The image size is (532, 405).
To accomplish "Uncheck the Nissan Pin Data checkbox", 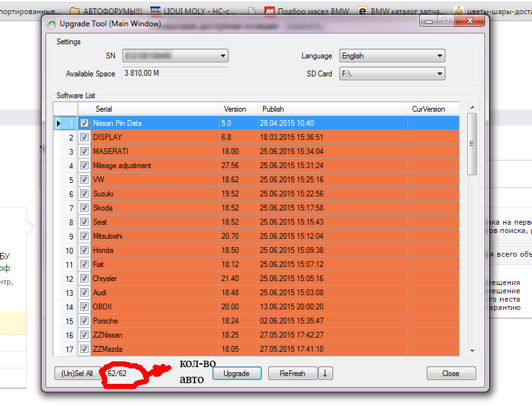I will point(84,123).
